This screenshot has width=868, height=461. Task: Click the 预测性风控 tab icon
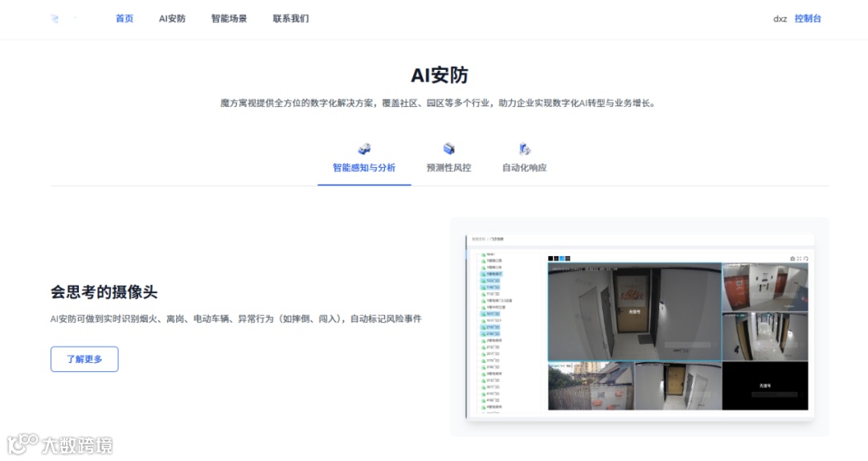coord(449,149)
